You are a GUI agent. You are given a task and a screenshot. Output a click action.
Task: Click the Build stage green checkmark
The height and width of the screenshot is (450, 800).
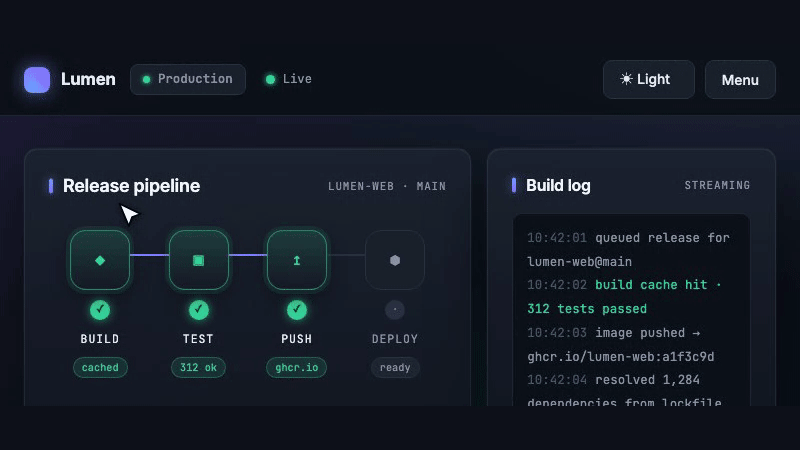[x=100, y=310]
